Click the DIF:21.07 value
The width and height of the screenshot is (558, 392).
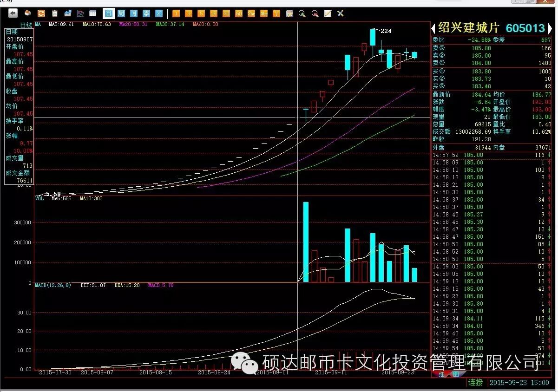click(x=93, y=285)
